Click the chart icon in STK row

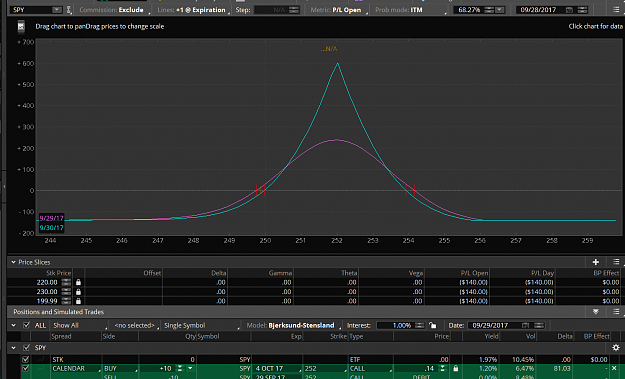(40, 359)
